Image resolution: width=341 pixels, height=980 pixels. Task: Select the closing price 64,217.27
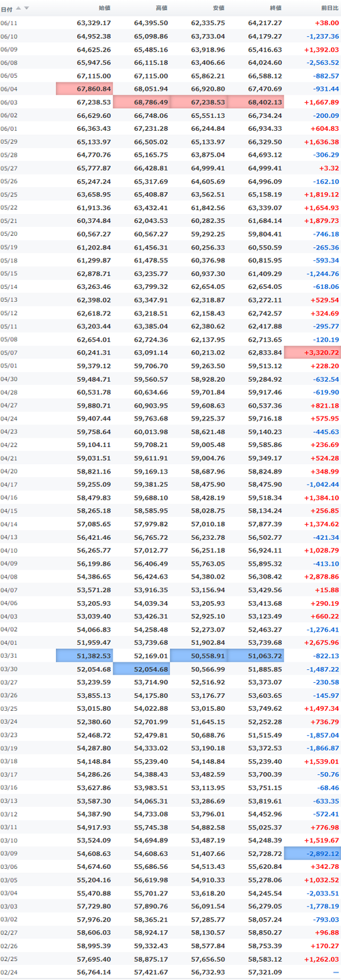pyautogui.click(x=265, y=22)
